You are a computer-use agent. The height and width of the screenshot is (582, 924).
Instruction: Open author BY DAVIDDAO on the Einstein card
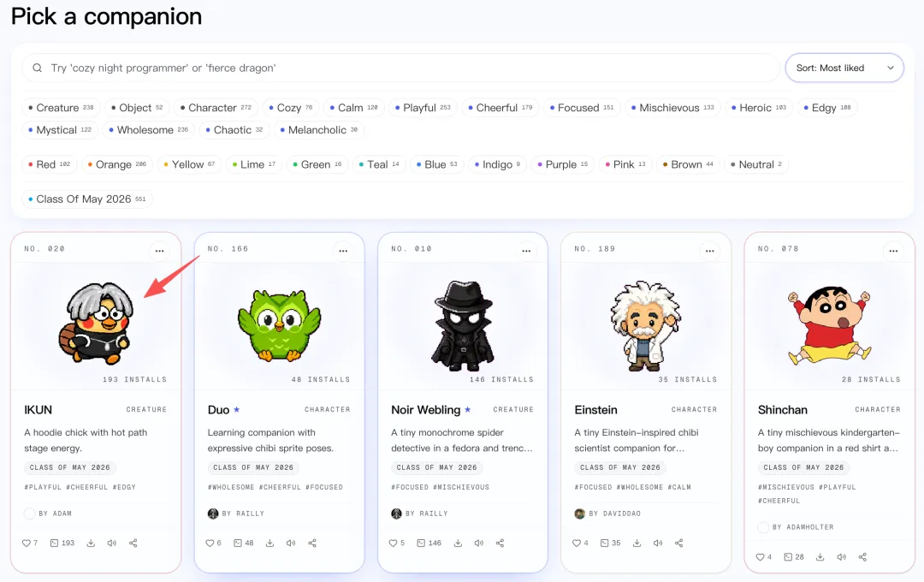coord(614,514)
